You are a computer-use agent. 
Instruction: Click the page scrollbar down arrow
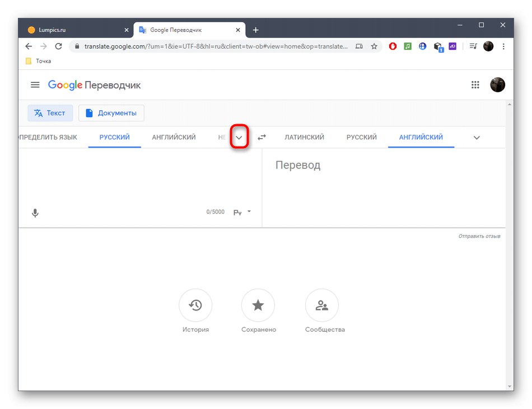click(x=509, y=387)
